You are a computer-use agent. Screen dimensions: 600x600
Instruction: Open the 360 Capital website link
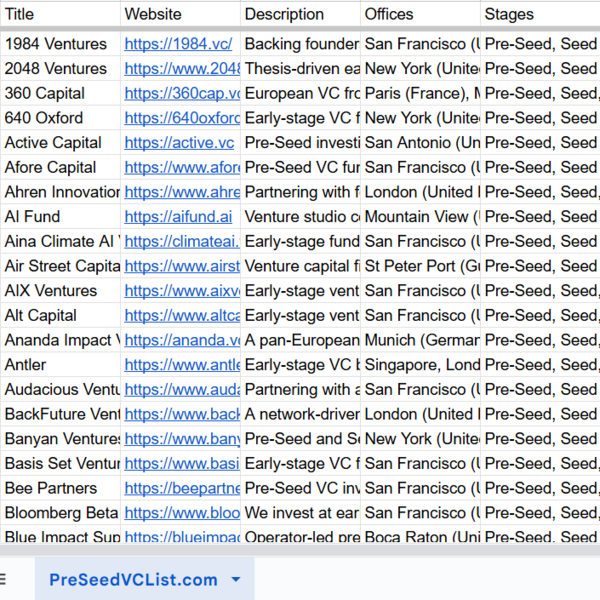182,93
